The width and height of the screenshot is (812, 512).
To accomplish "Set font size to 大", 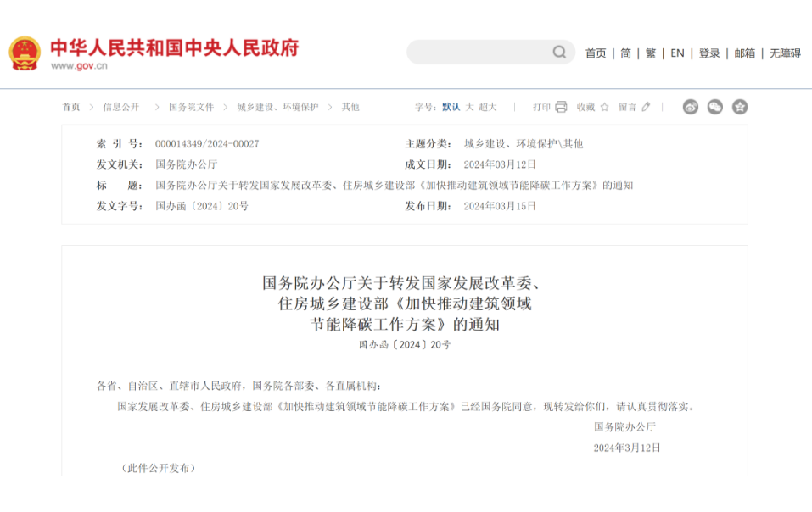I will pyautogui.click(x=469, y=107).
